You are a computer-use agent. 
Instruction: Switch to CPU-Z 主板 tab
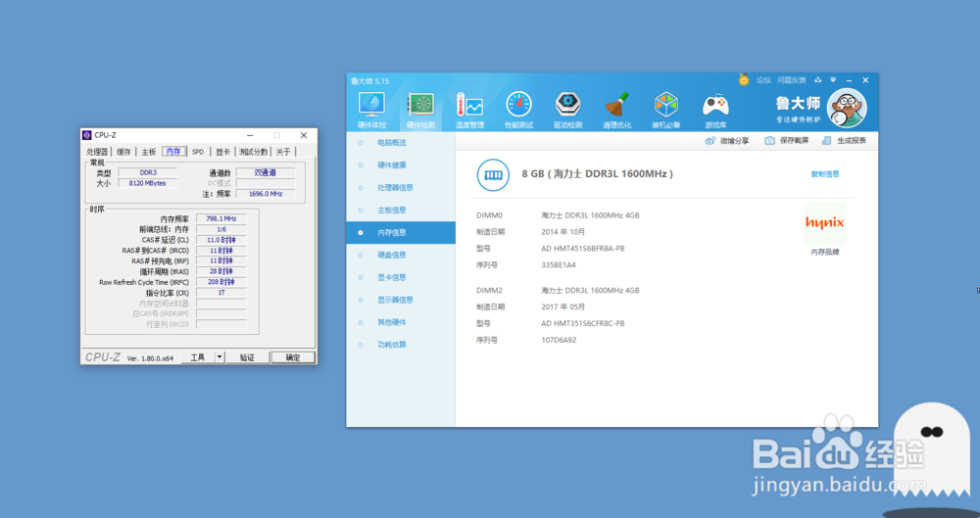149,152
